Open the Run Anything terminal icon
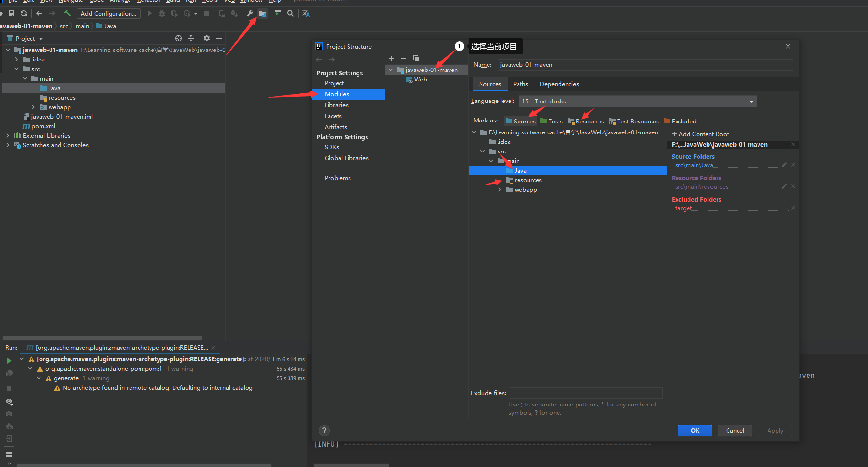 click(278, 13)
